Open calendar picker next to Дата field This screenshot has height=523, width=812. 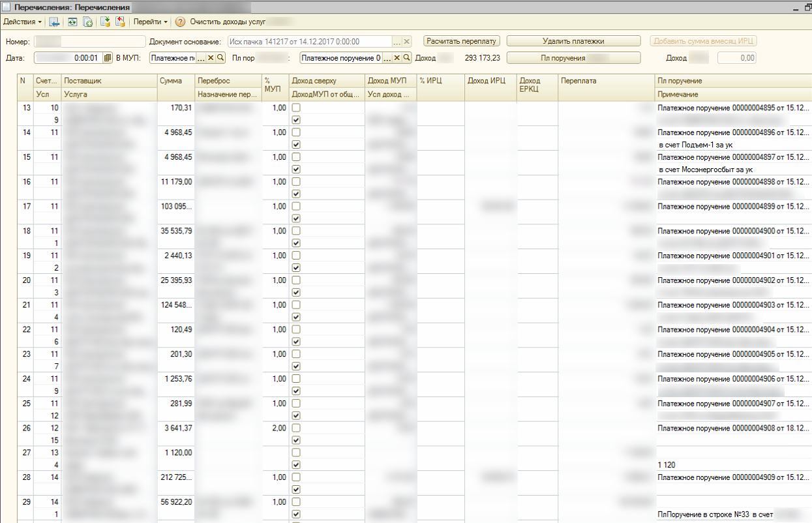pos(108,58)
